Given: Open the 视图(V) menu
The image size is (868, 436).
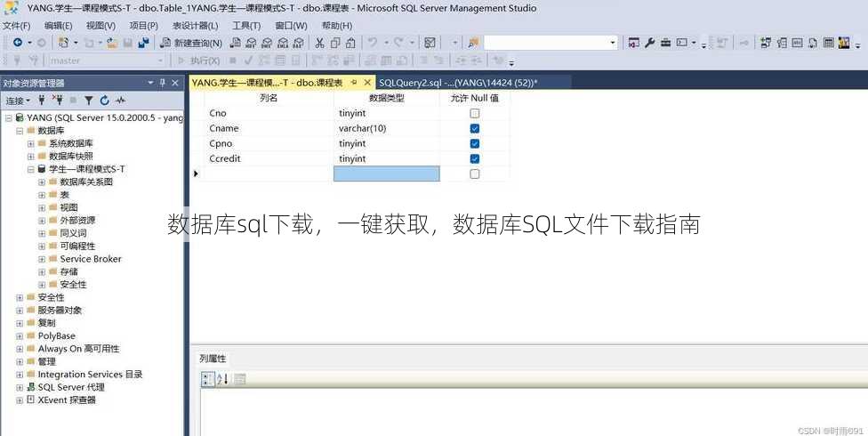Looking at the screenshot, I should coord(100,26).
